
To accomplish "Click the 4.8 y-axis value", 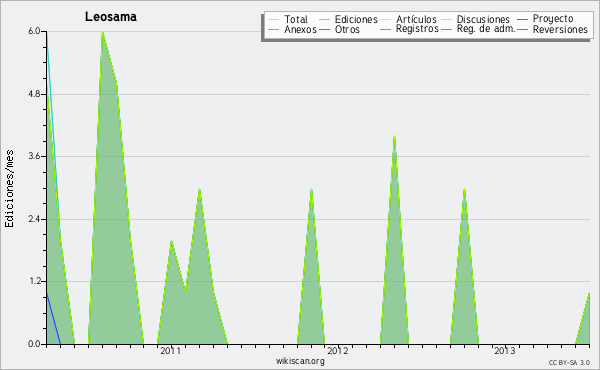I will (x=34, y=94).
